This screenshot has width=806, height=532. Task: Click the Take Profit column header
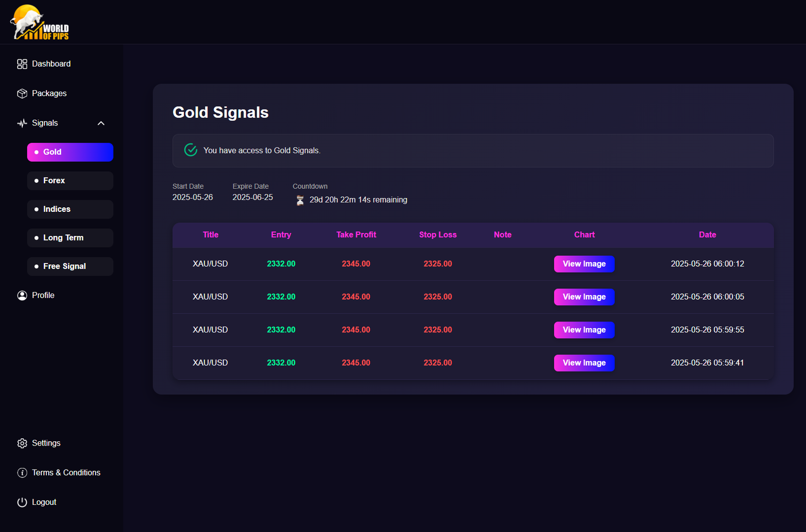[x=356, y=235]
